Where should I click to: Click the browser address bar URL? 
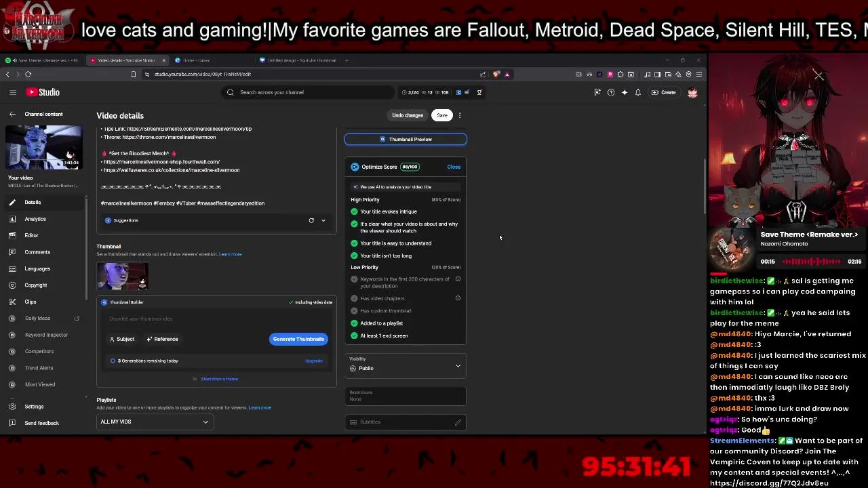(202, 74)
